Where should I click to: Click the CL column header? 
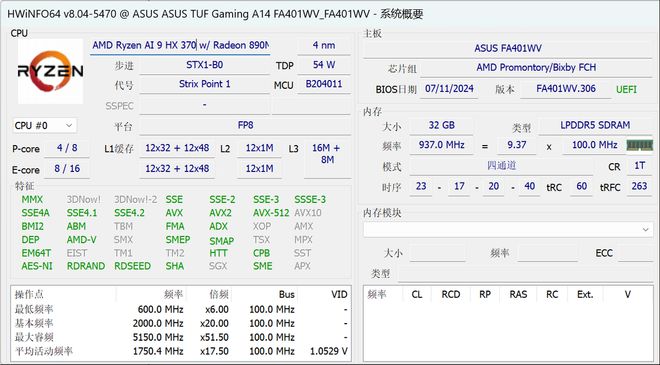point(417,295)
